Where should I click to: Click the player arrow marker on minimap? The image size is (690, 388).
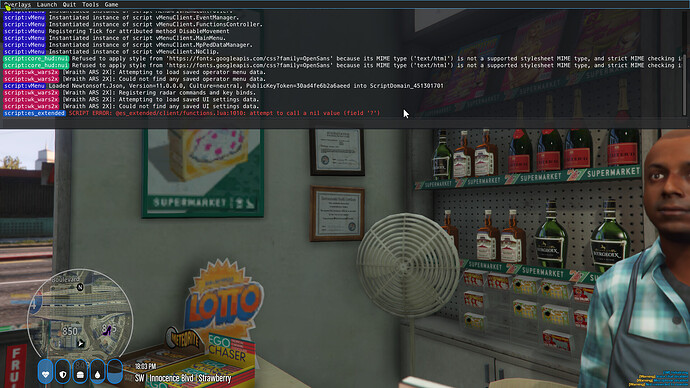(81, 343)
